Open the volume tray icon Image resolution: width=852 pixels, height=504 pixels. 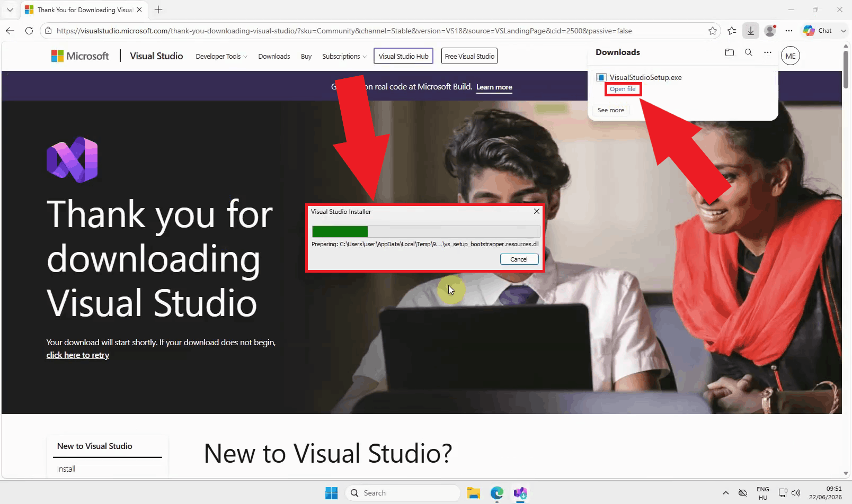[x=795, y=493]
